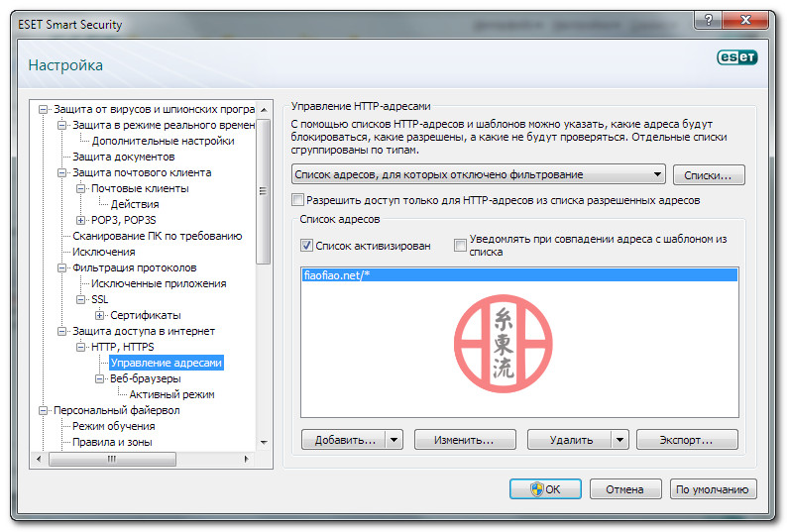Confirm settings with OK button
The height and width of the screenshot is (532, 787).
545,488
